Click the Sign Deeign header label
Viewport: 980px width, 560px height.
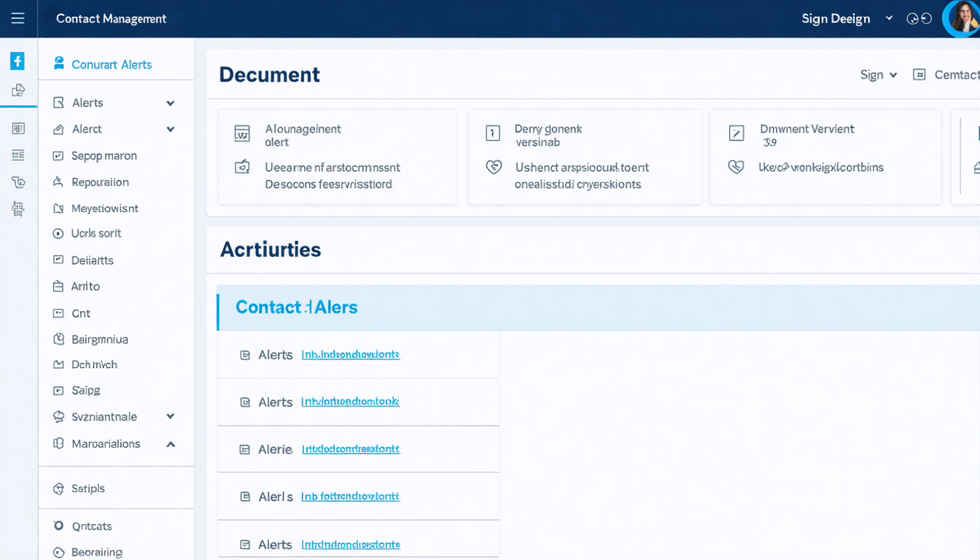(x=836, y=19)
